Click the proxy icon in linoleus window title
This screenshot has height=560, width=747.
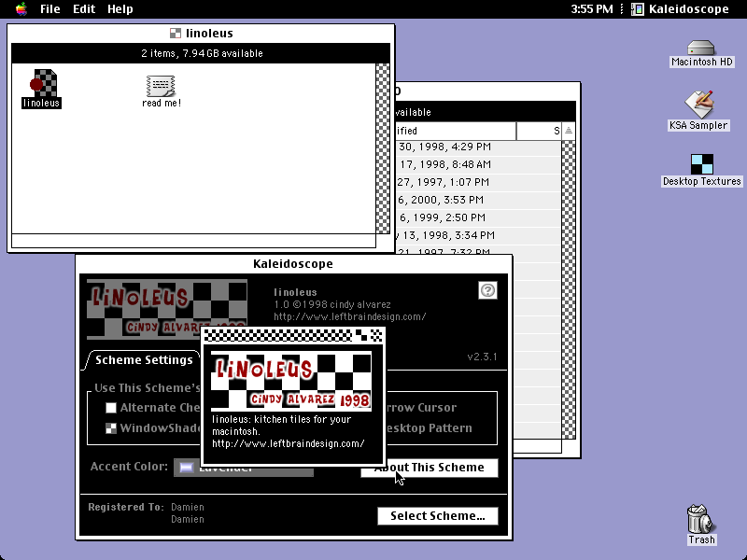[x=176, y=34]
